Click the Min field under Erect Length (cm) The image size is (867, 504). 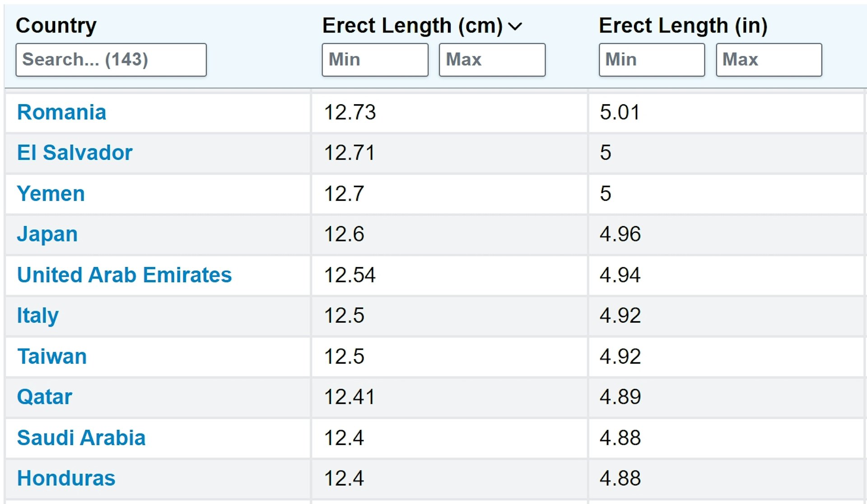[375, 60]
